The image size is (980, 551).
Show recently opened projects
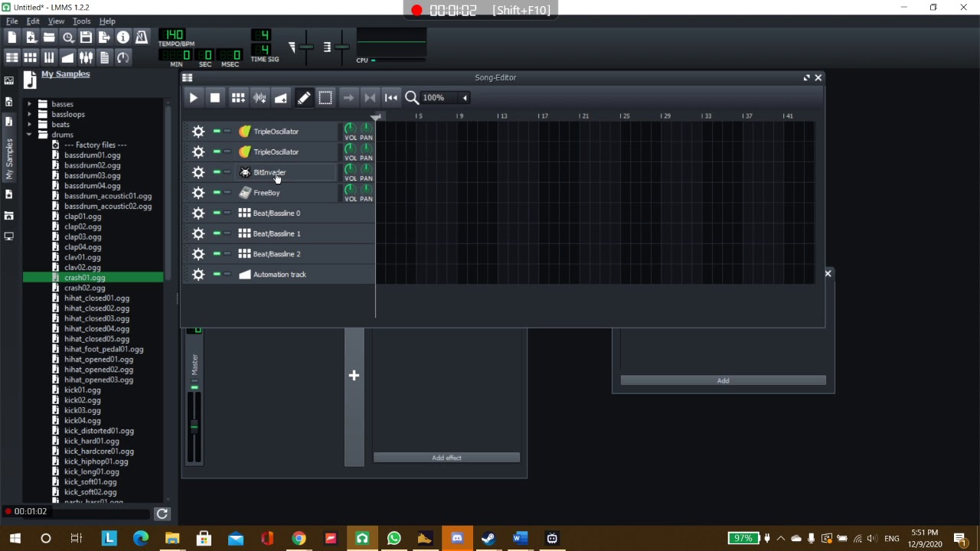68,37
